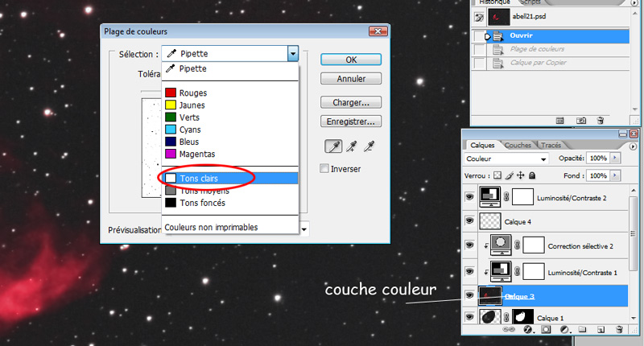This screenshot has height=346, width=644.
Task: Choose Tons foncés in the selection list
Action: click(230, 203)
